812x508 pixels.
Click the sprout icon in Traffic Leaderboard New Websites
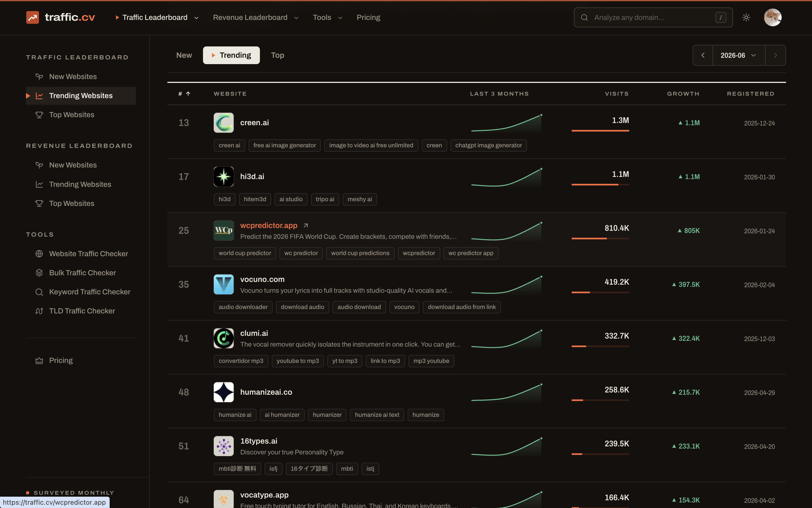[39, 77]
